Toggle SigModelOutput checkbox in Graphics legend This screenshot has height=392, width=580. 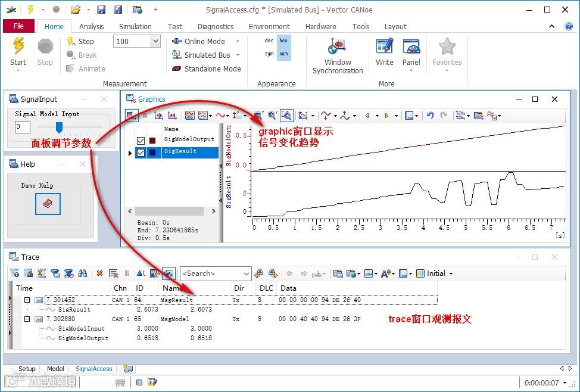(x=141, y=140)
